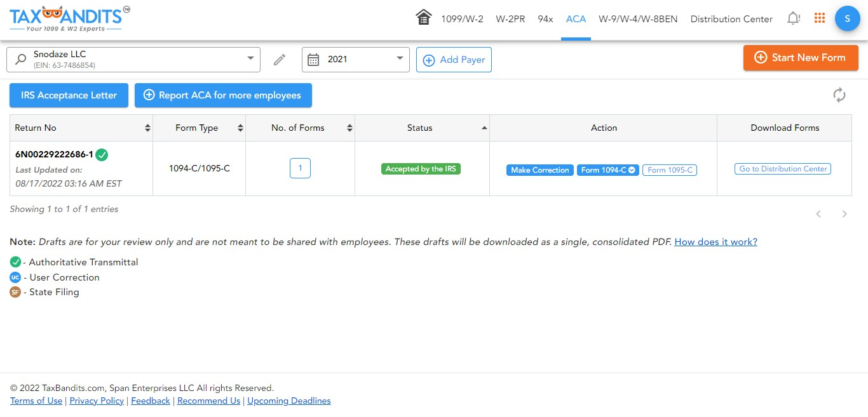Image resolution: width=868 pixels, height=417 pixels.
Task: Select the ACA navigation tab
Action: click(x=576, y=19)
